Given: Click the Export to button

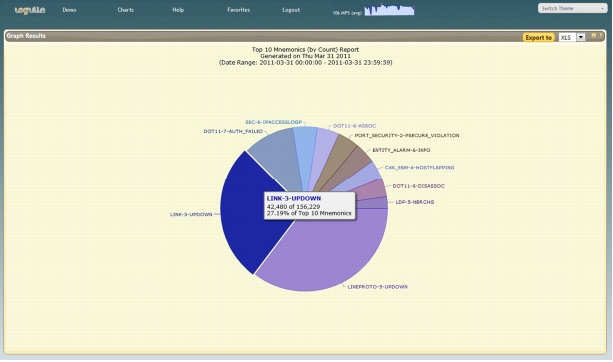Looking at the screenshot, I should 538,38.
